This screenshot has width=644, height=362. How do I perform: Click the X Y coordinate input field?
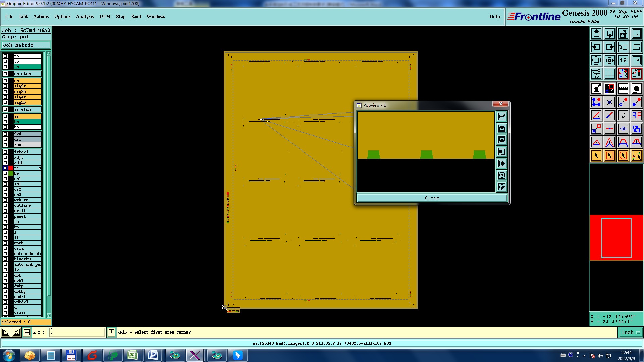[77, 332]
